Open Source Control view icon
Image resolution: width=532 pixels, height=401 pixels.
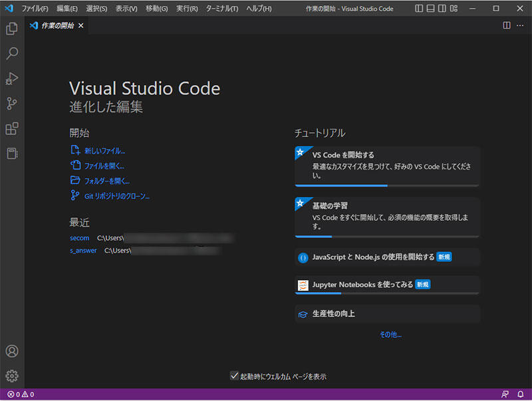click(12, 104)
